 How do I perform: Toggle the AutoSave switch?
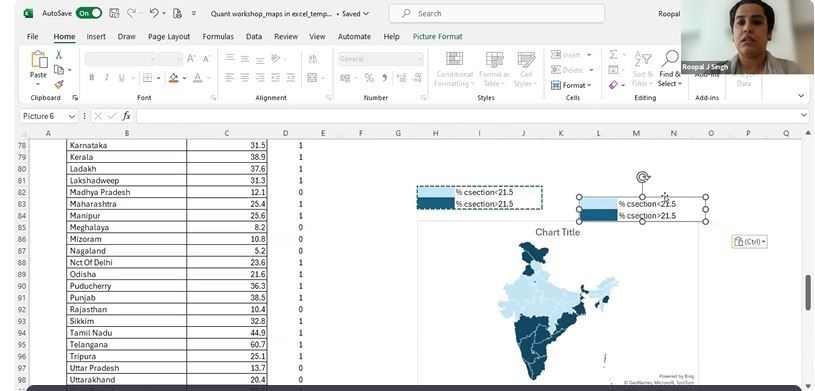click(89, 14)
